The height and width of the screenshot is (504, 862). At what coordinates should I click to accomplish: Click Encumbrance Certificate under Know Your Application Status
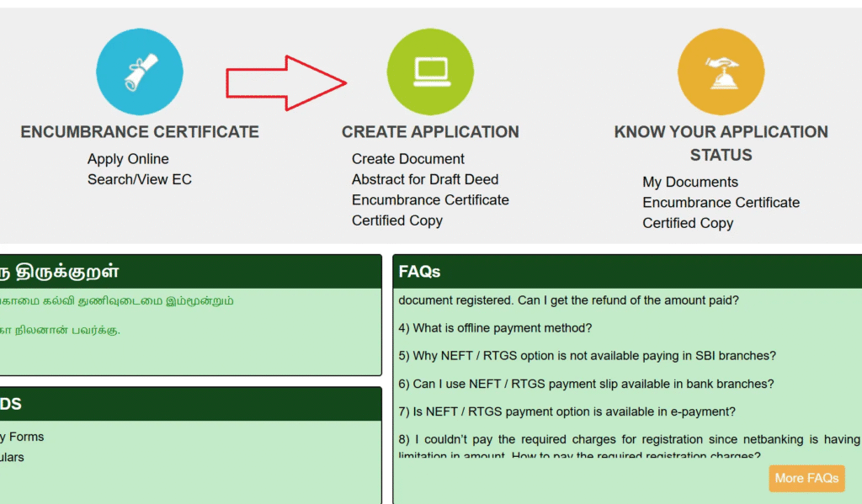coord(721,203)
